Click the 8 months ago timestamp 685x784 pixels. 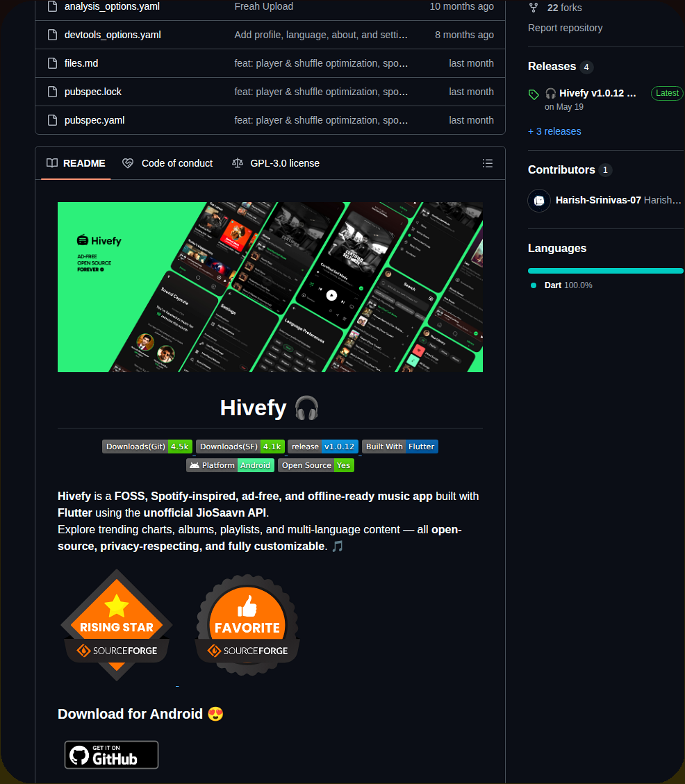coord(464,35)
